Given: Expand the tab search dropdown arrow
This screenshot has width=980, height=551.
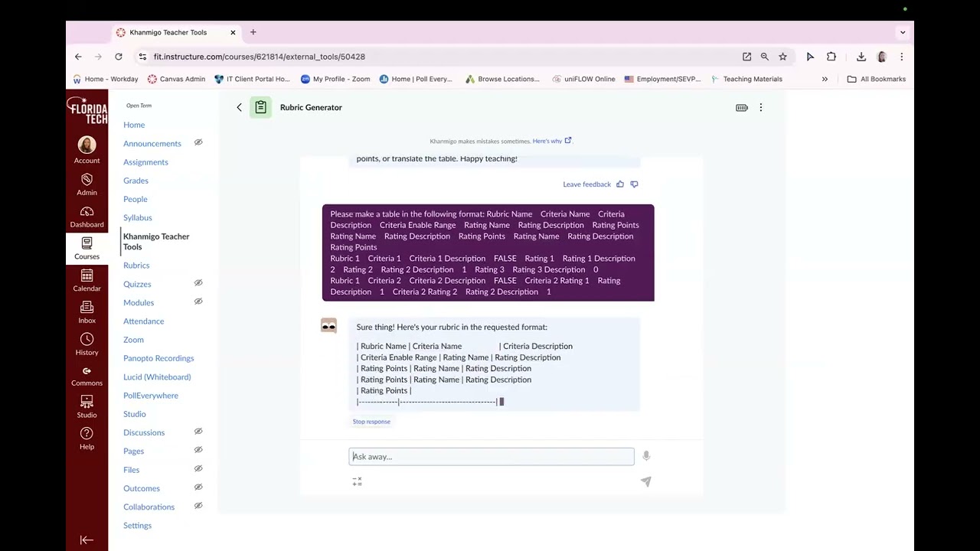Looking at the screenshot, I should coord(903,32).
